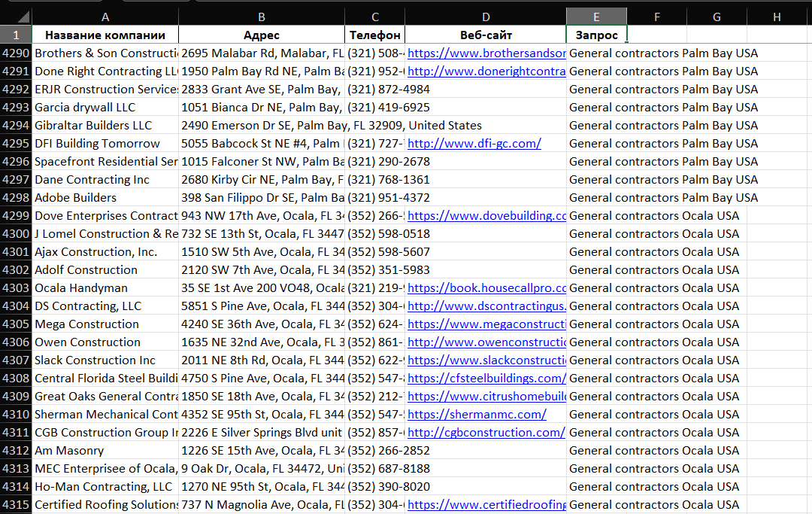The width and height of the screenshot is (812, 514).
Task: Open the brothersandson website link
Action: point(486,53)
